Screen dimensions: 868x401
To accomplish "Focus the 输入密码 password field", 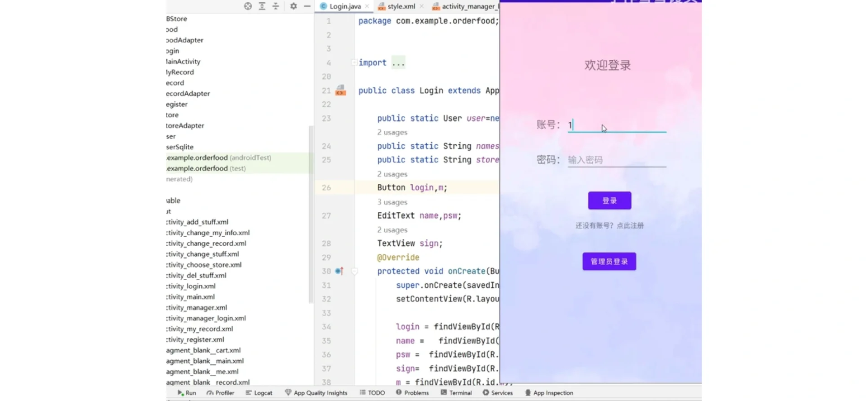I will (x=616, y=160).
